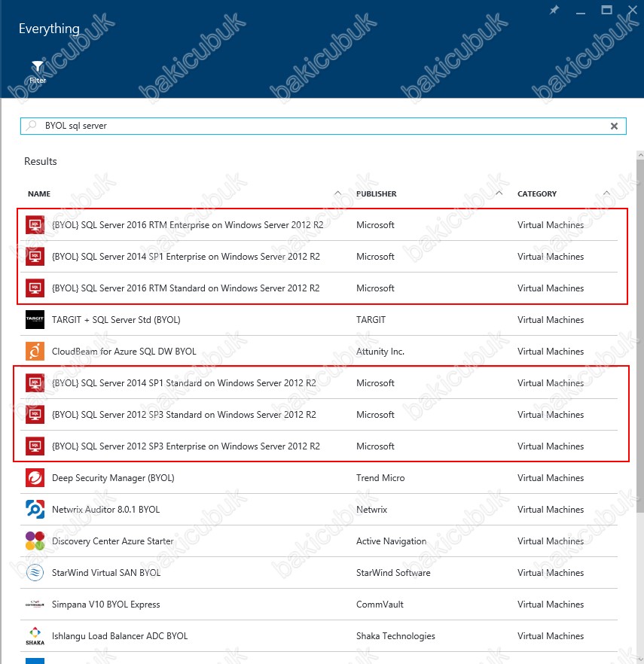The width and height of the screenshot is (644, 664).
Task: Click the SQL Server 2012 SP3 Standard icon
Action: point(35,415)
